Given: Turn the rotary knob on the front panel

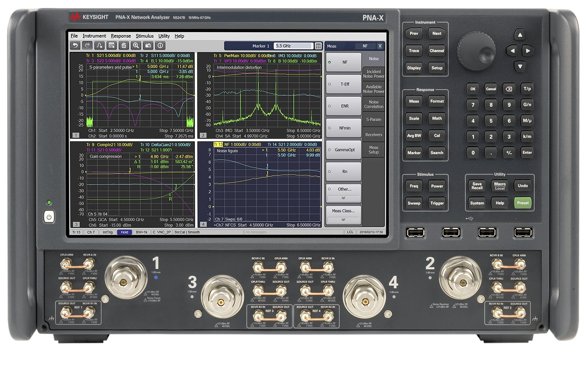Looking at the screenshot, I should pos(476,50).
